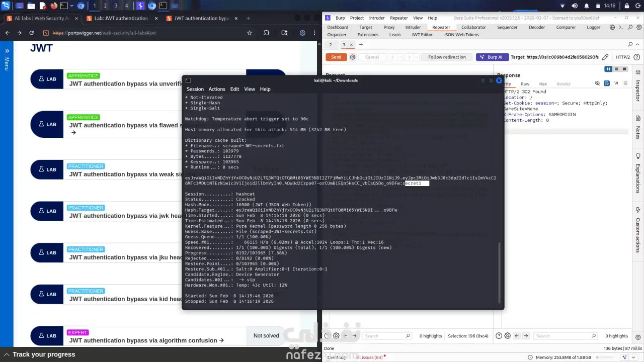Screen dimensions: 644x362
Task: Show the Raw response view
Action: click(525, 84)
